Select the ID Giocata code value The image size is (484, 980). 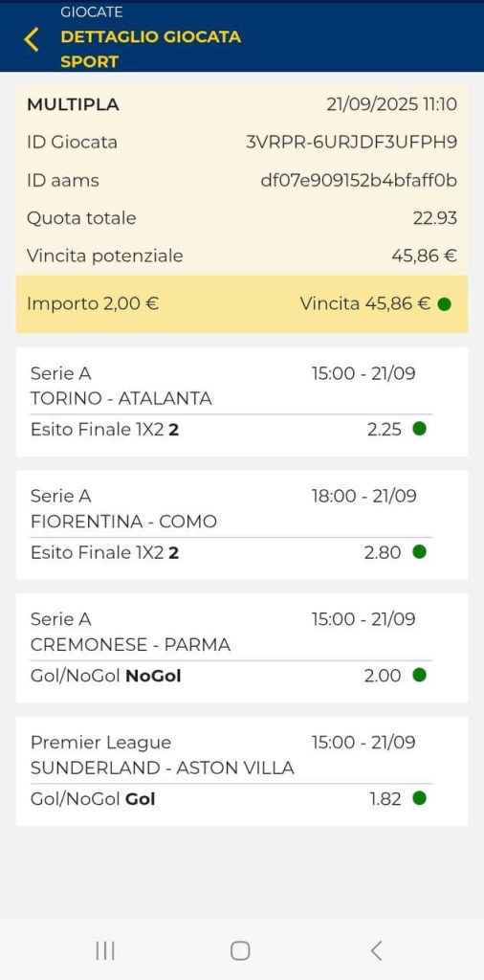click(x=352, y=142)
